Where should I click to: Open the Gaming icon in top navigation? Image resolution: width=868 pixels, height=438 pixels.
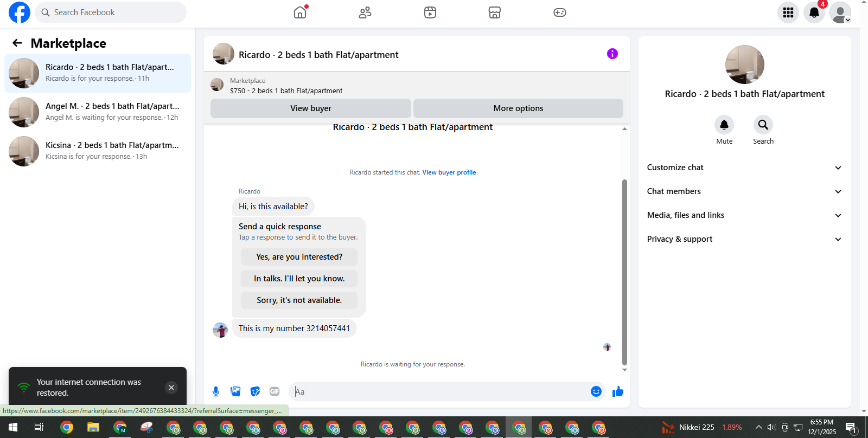click(x=560, y=12)
